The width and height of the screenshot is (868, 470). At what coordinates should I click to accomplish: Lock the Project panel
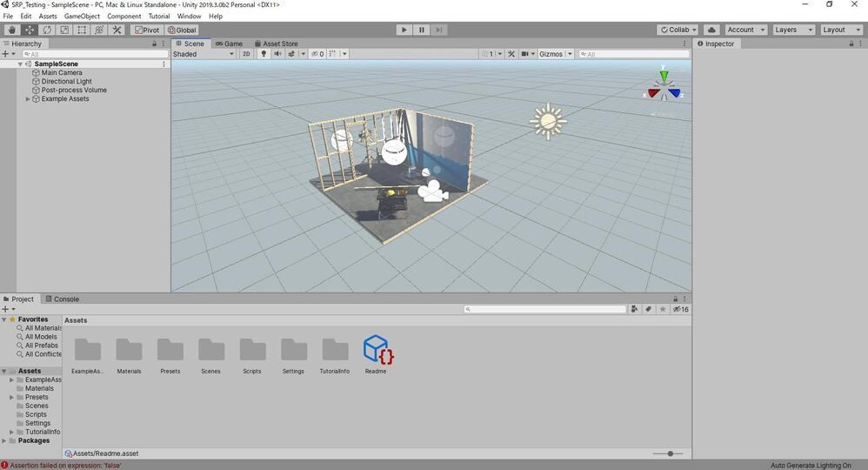coord(676,299)
